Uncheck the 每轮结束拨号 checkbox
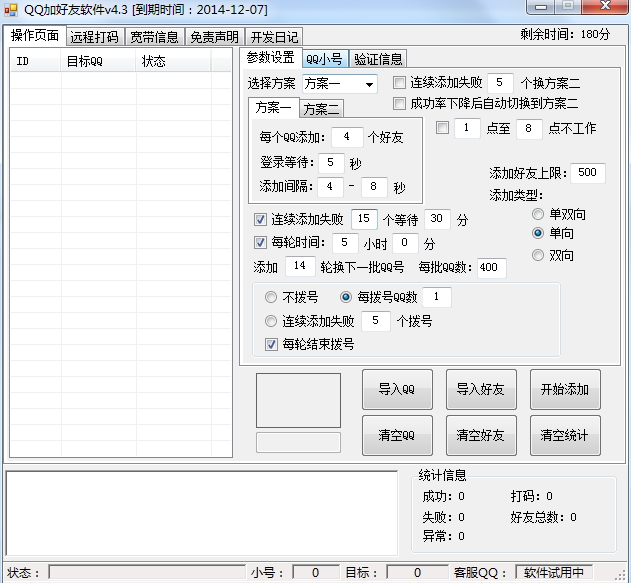631x583 pixels. click(x=272, y=345)
